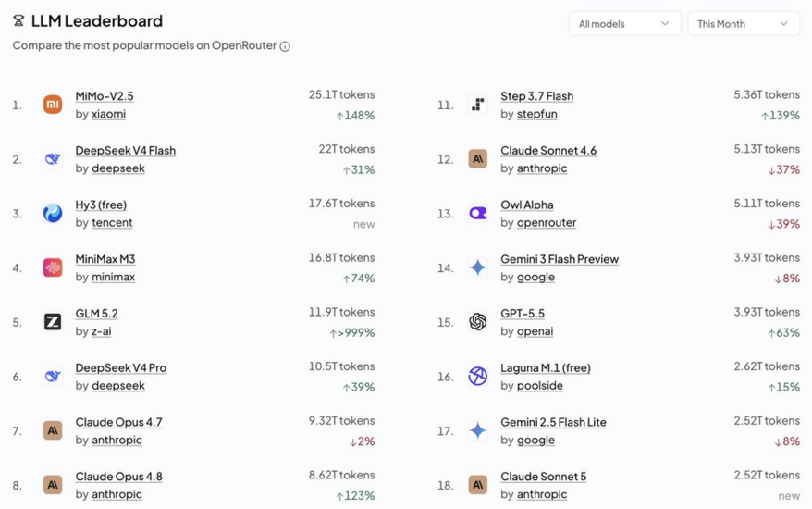Click the 9.32T tokens value
Screen dimensions: 812x509
coord(342,421)
